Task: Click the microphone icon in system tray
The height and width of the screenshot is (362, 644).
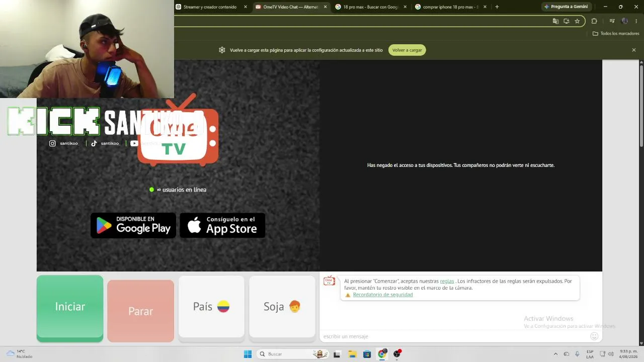Action: click(x=577, y=354)
